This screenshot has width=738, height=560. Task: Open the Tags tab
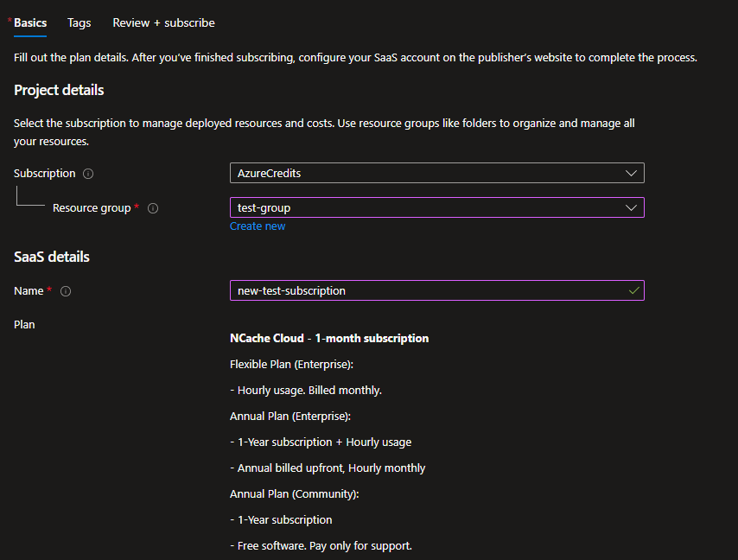(79, 23)
